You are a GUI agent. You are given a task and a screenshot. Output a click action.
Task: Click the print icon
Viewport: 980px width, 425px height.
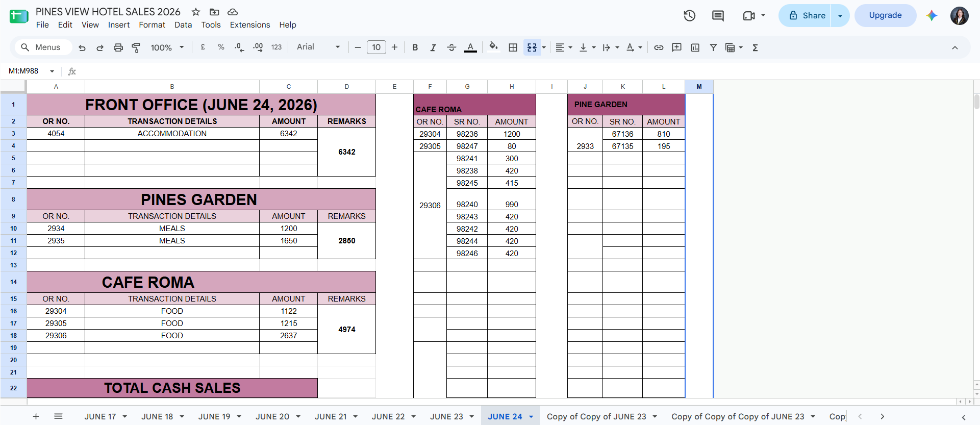118,47
